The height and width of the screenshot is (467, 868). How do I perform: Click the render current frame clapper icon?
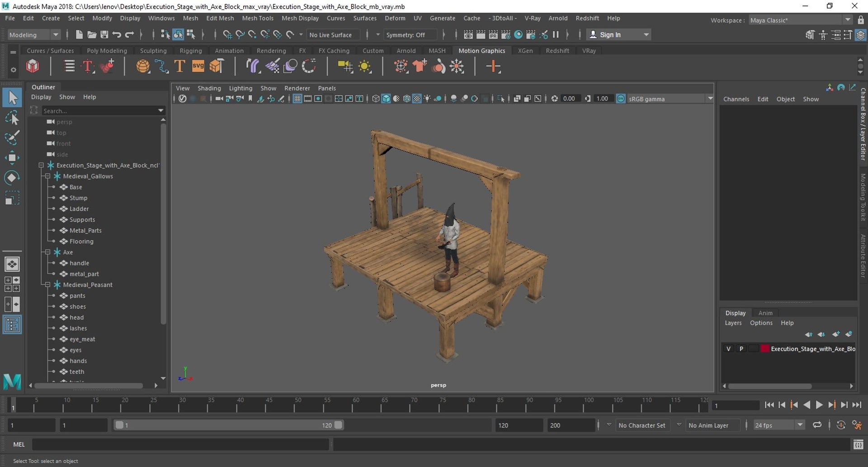pyautogui.click(x=481, y=34)
